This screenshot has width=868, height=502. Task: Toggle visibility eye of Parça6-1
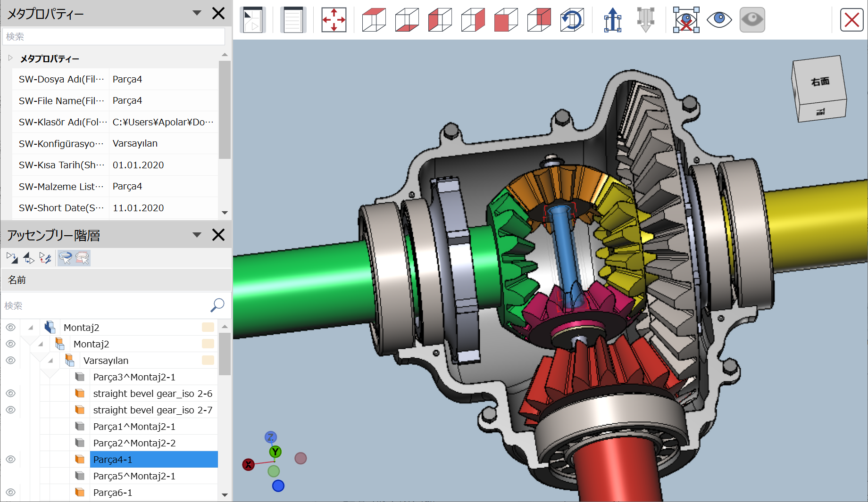click(x=10, y=492)
